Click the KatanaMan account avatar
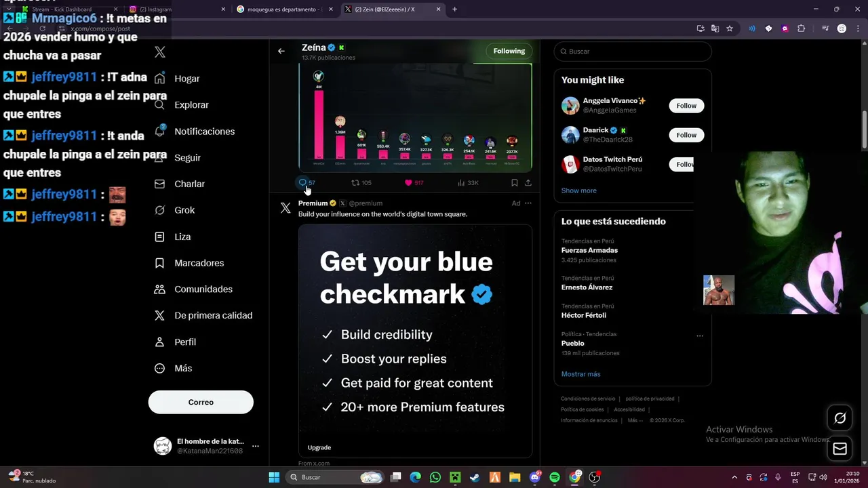868x488 pixels. pyautogui.click(x=163, y=446)
